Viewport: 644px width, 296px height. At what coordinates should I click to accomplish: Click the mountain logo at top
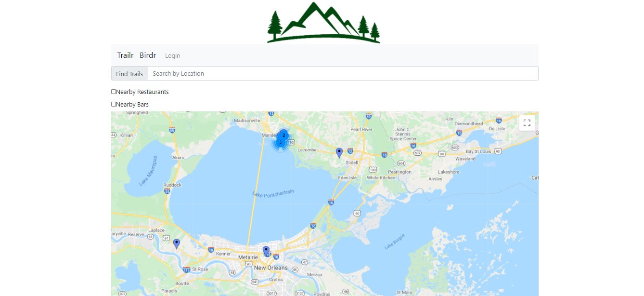pos(324,22)
